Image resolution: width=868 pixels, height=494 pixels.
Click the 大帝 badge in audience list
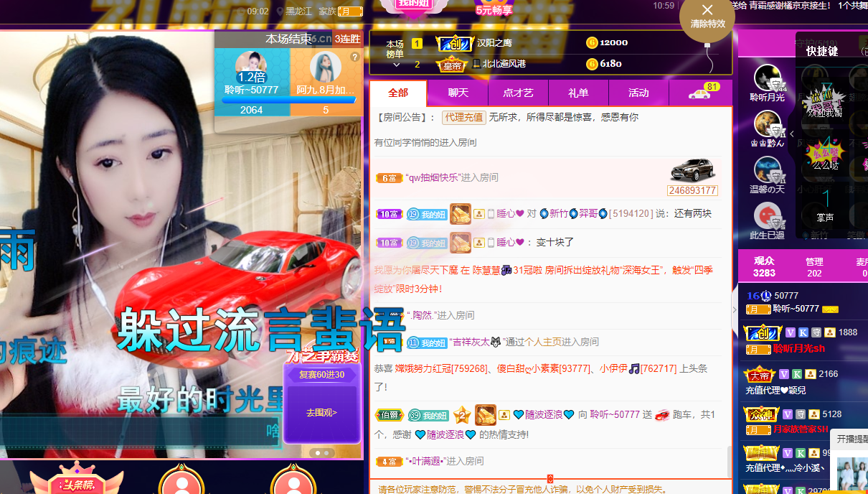tap(760, 374)
